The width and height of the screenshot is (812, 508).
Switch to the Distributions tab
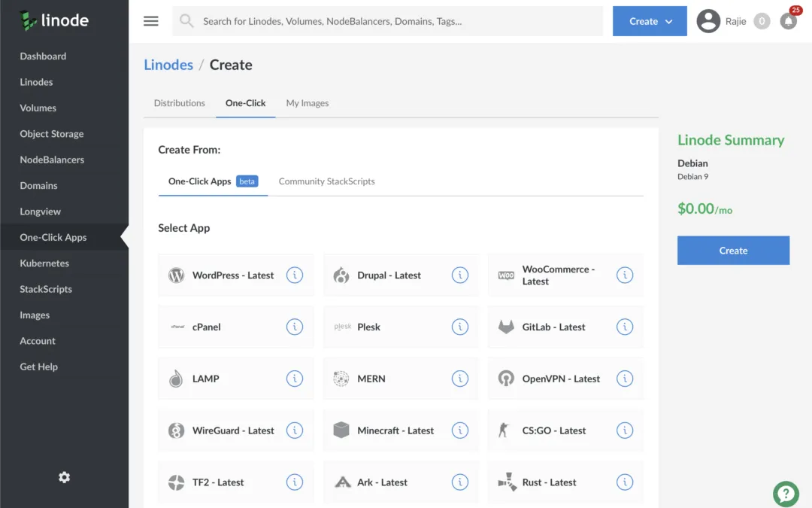[x=179, y=102]
